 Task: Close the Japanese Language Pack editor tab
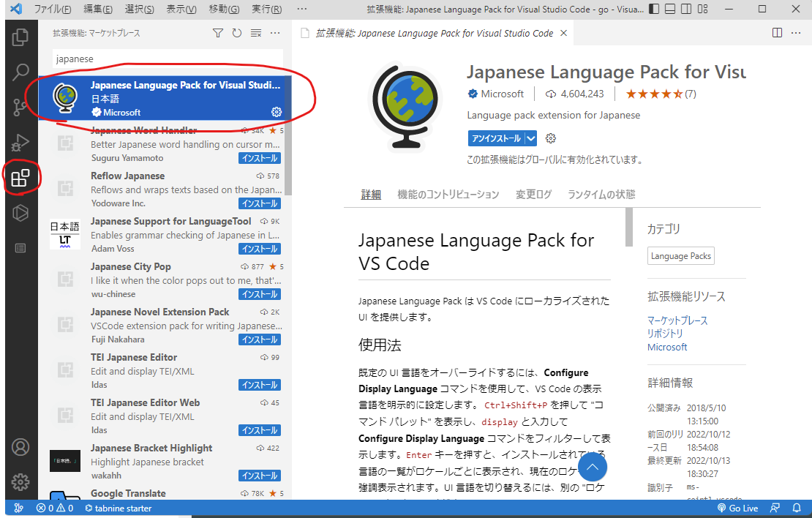(x=564, y=33)
